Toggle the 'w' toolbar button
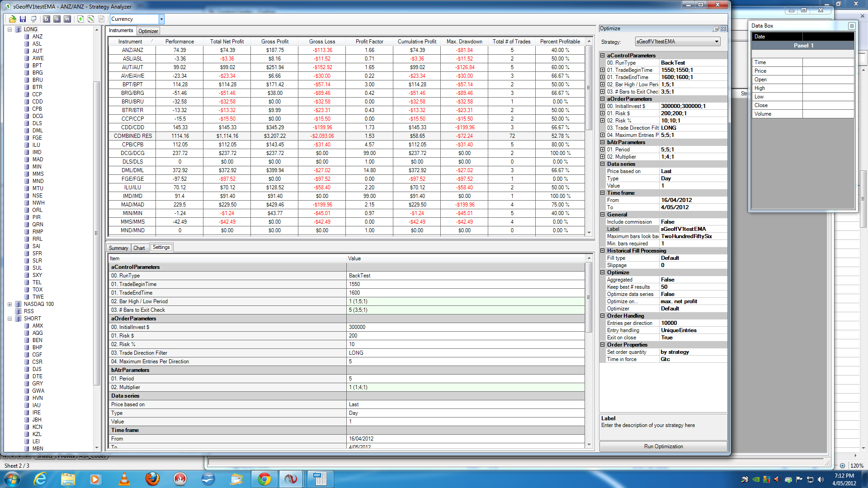This screenshot has width=868, height=488. (67, 19)
